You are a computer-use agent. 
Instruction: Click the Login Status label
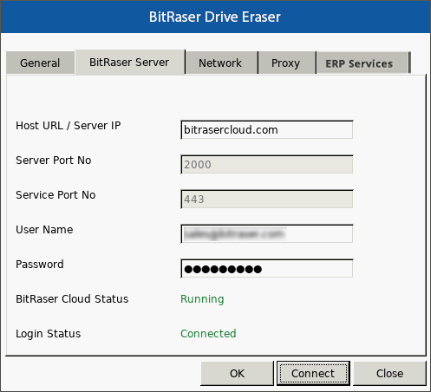48,334
